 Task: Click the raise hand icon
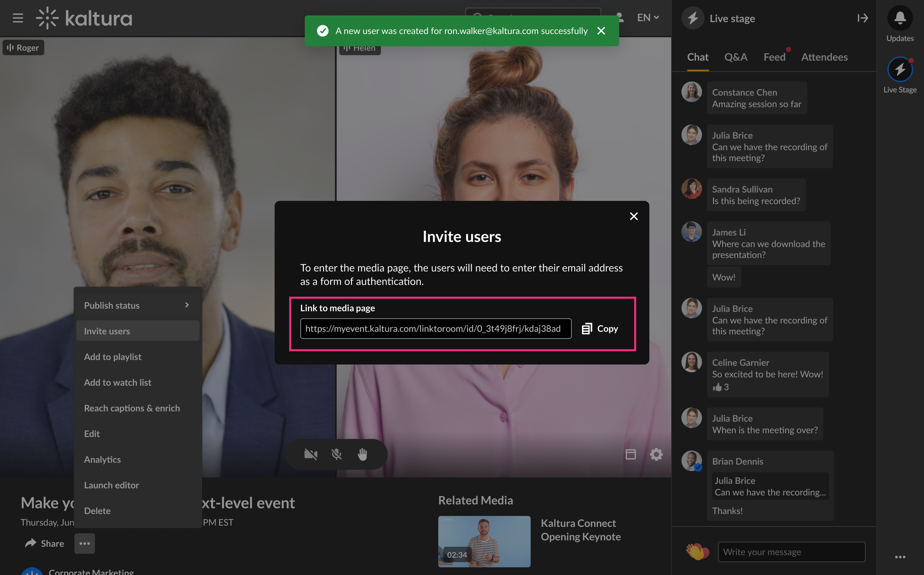coord(362,454)
